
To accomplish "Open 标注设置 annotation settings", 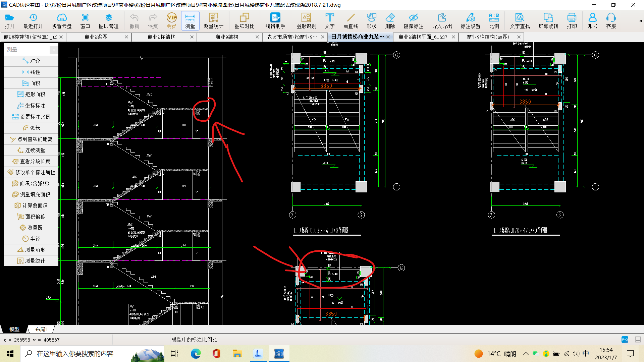I will pyautogui.click(x=471, y=21).
